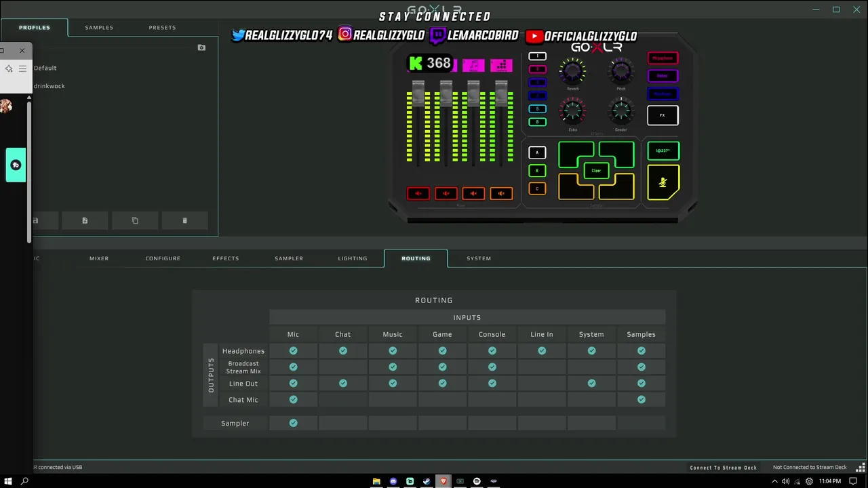Open the Effects tab
This screenshot has width=868, height=488.
point(226,258)
